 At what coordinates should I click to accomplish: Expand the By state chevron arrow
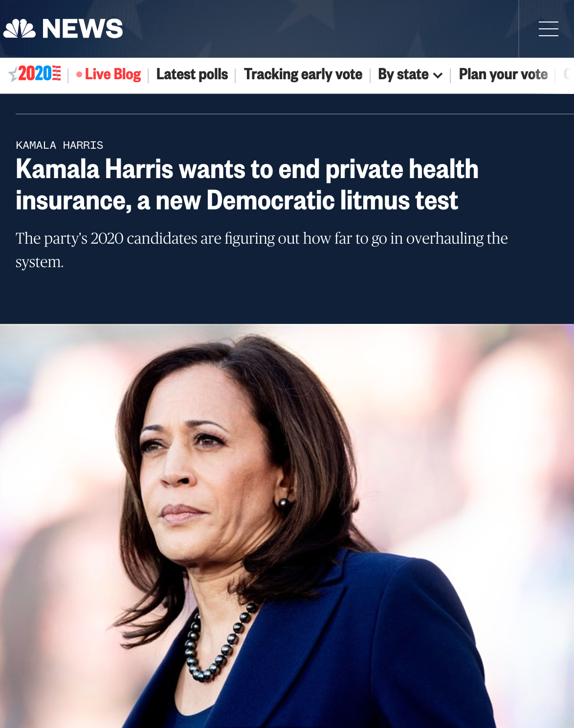438,75
